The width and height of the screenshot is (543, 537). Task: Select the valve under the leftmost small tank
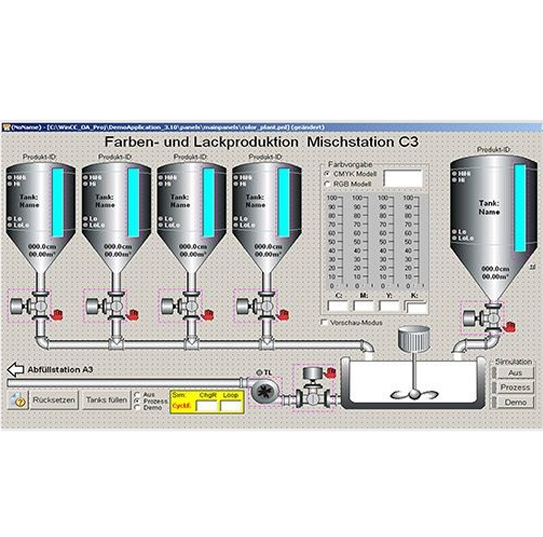coord(29,306)
